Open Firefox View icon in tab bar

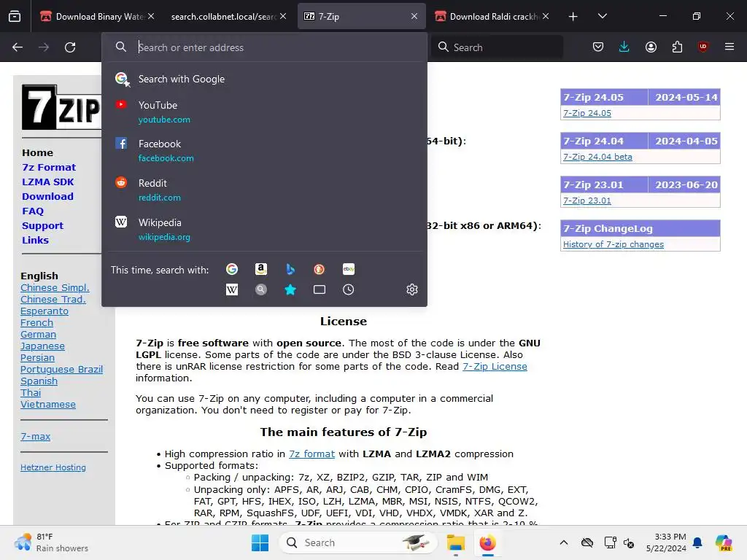[15, 16]
